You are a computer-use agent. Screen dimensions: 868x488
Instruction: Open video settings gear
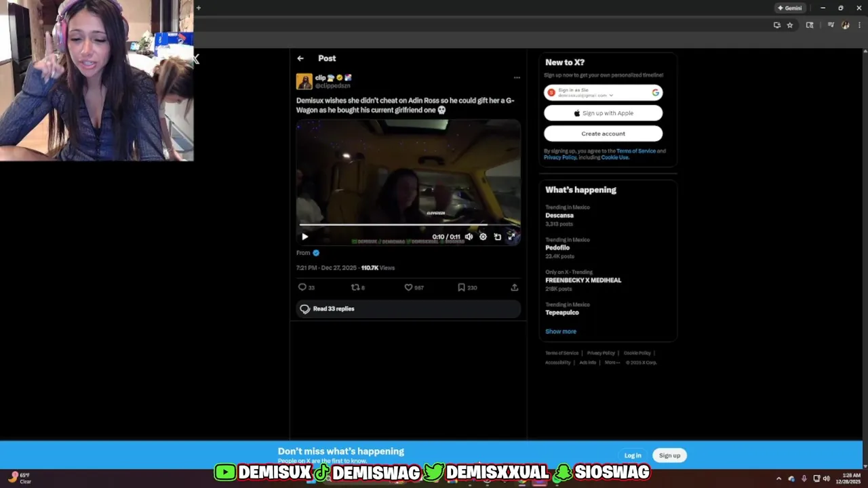tap(483, 237)
